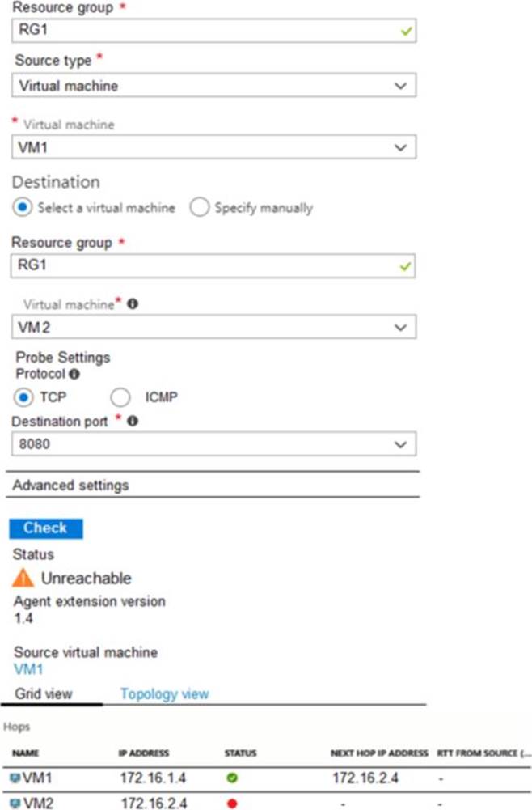The image size is (532, 810).
Task: Switch to the Topology view tab
Action: pyautogui.click(x=164, y=693)
